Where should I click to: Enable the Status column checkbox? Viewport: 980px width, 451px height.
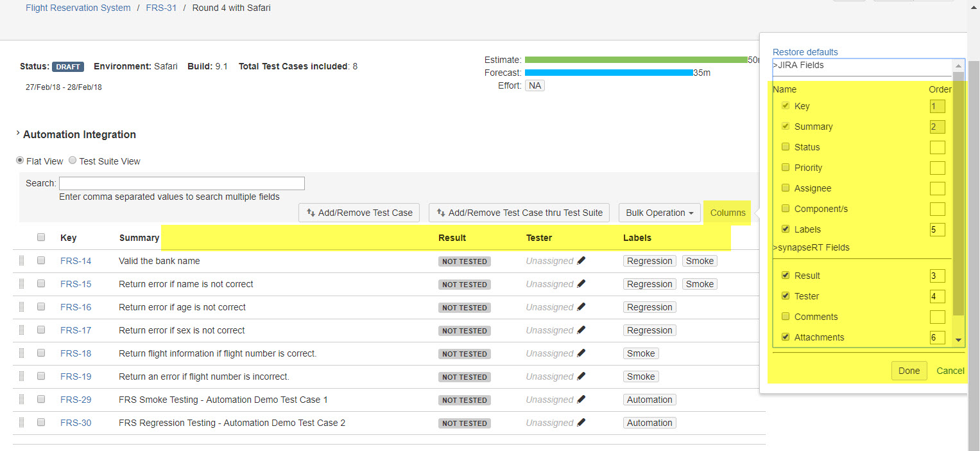(786, 147)
